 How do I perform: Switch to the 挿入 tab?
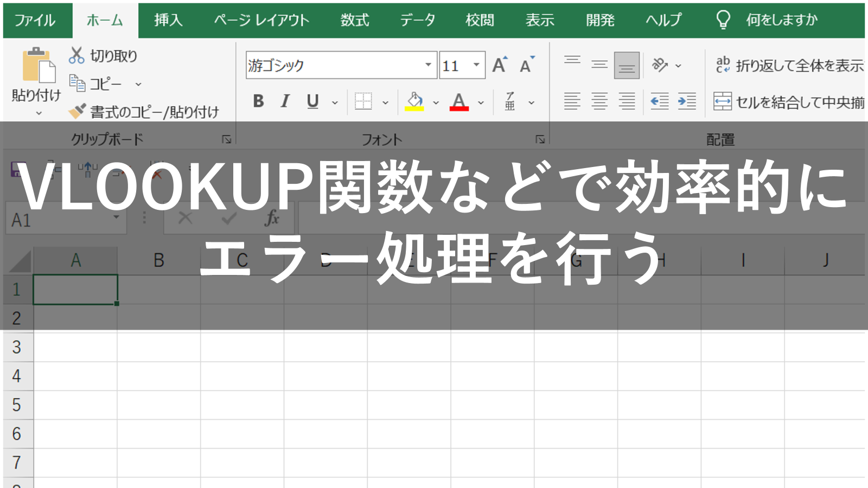point(168,21)
